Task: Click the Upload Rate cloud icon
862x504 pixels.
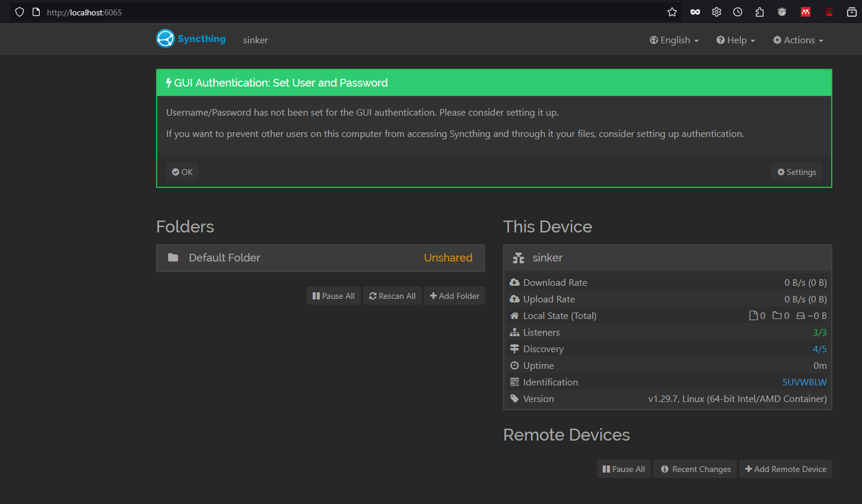Action: tap(514, 299)
